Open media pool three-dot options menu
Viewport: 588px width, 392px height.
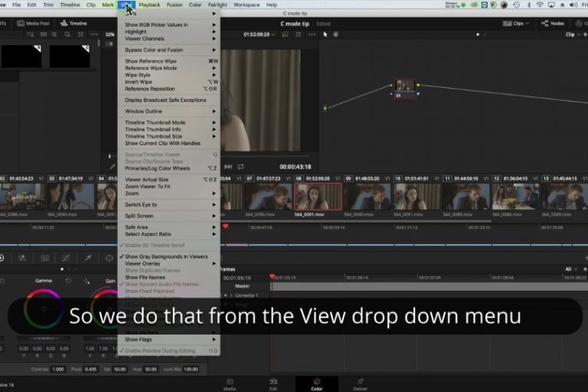[x=94, y=34]
